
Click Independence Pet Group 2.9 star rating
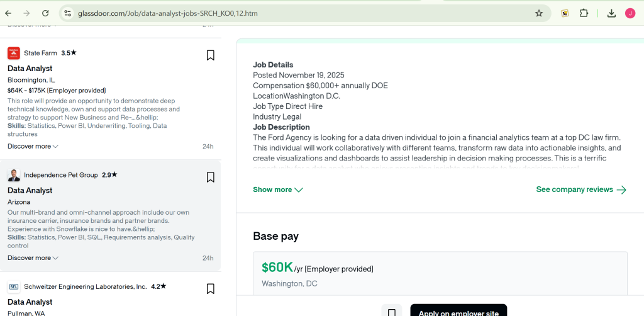pos(109,175)
